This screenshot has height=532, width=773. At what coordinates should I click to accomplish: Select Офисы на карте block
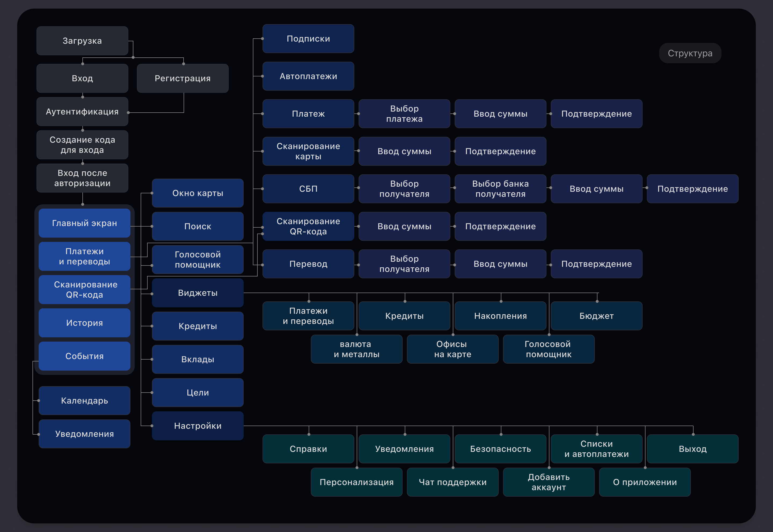coord(452,349)
